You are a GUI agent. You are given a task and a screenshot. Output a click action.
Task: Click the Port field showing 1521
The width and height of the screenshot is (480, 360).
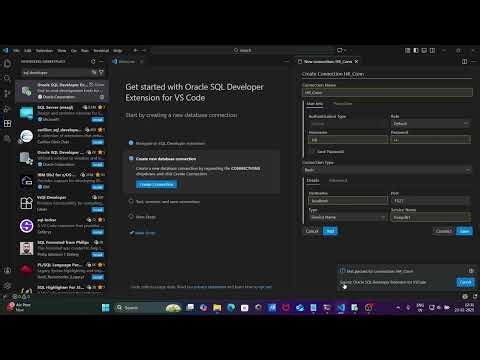(x=431, y=201)
